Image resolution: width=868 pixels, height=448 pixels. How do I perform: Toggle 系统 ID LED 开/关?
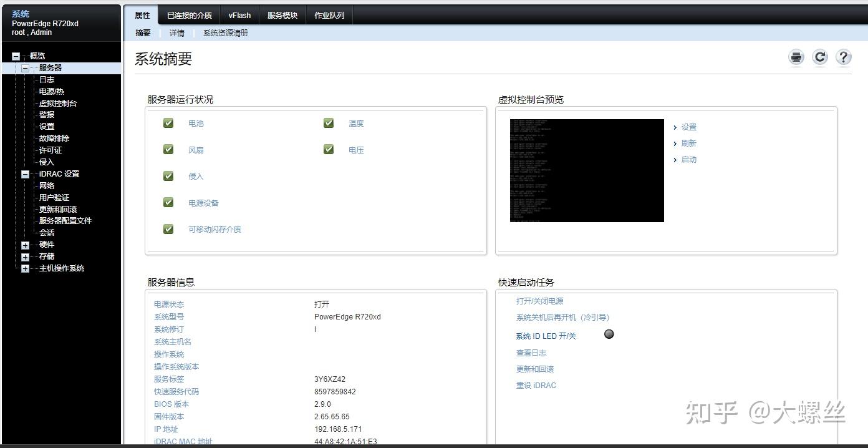[x=546, y=336]
